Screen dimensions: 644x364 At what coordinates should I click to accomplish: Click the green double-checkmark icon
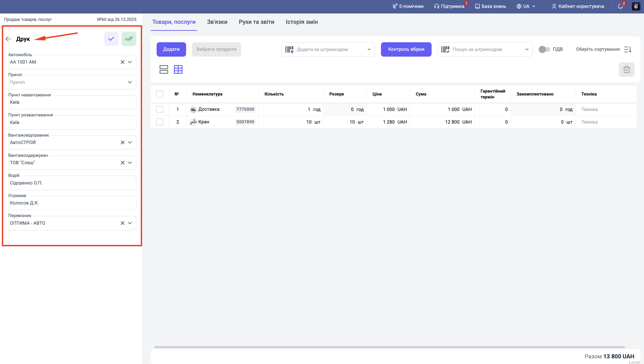coord(129,39)
